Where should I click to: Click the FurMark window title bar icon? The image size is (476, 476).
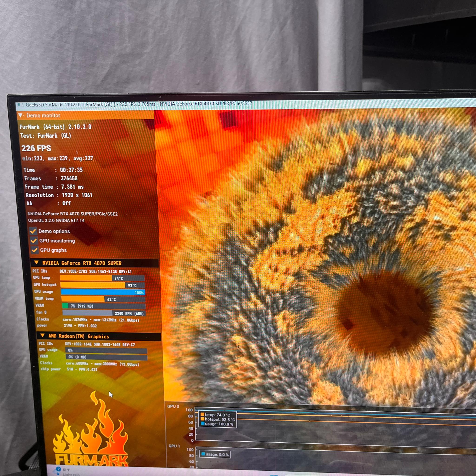(x=20, y=105)
